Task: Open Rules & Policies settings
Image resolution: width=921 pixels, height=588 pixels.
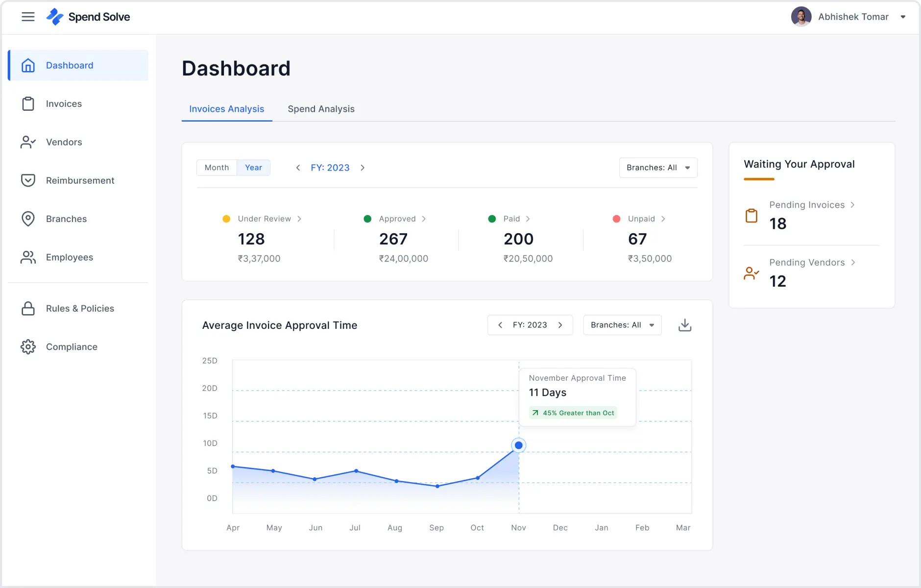Action: point(80,308)
